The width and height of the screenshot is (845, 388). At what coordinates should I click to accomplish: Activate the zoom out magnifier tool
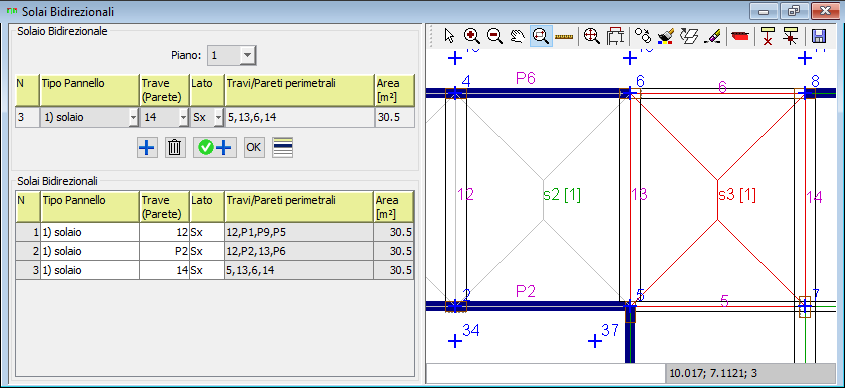click(495, 36)
